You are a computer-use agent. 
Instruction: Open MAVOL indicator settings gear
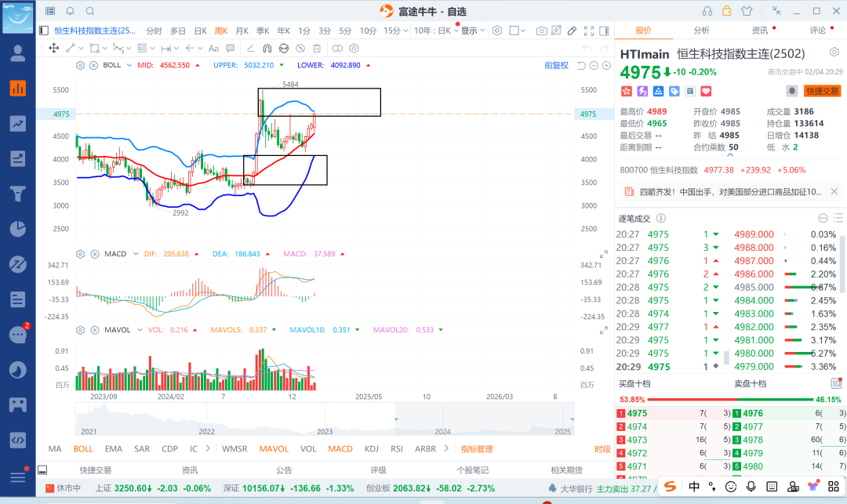point(81,330)
